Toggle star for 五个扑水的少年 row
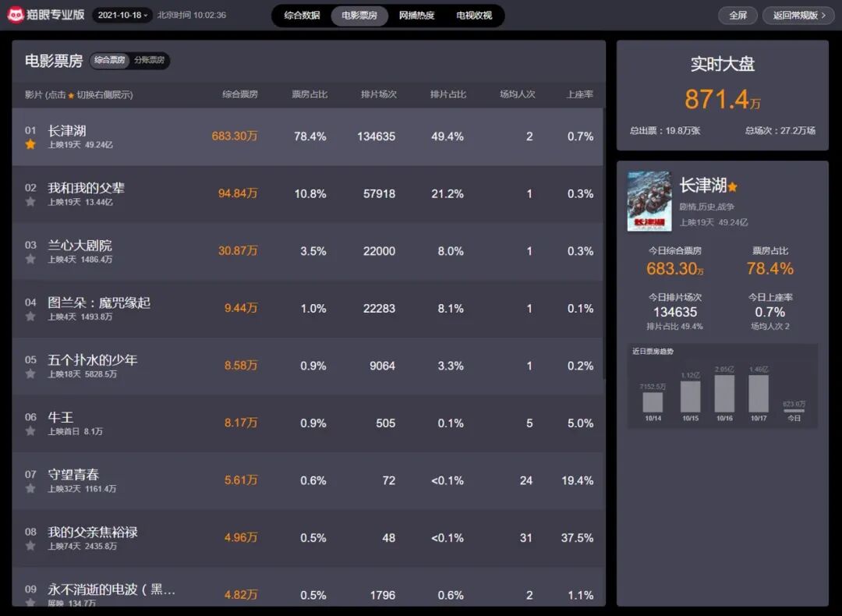 (x=30, y=373)
